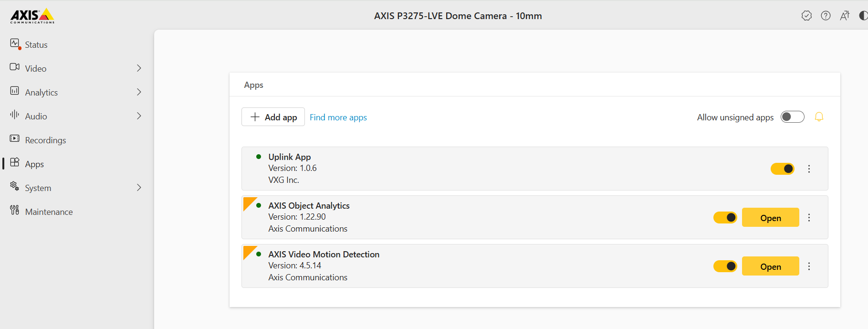This screenshot has width=868, height=329.
Task: Click the verification badge icon in header
Action: point(806,16)
